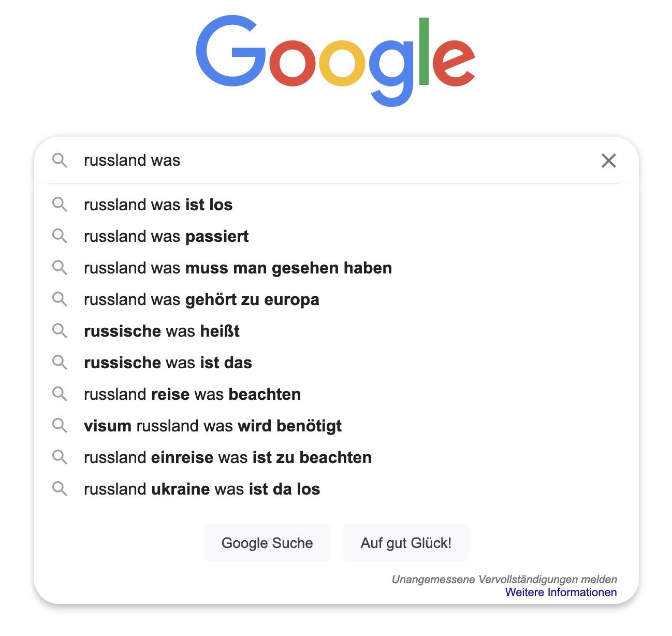Select 'russland einreise was ist zu beachten'
This screenshot has height=636, width=672.
(x=227, y=457)
